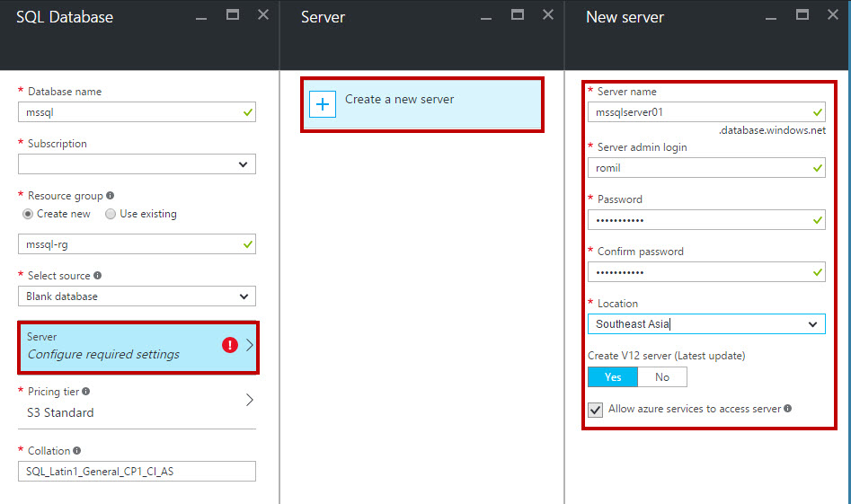
Task: Click the plus icon for Create a new server
Action: [x=323, y=104]
